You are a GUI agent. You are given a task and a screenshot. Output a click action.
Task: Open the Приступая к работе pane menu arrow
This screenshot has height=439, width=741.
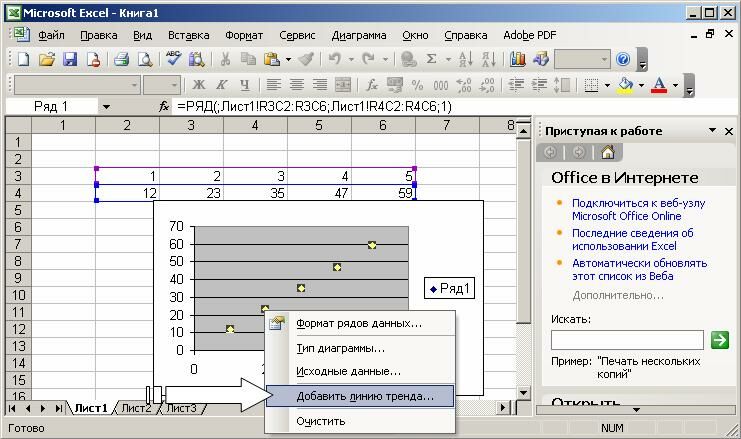click(712, 130)
